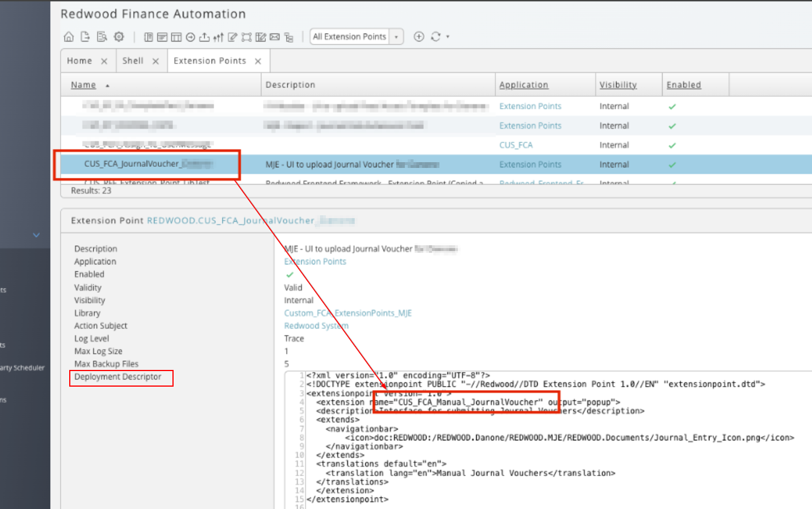Click the form layout toolbar icon
Screen dimensions: 812x509
point(162,37)
